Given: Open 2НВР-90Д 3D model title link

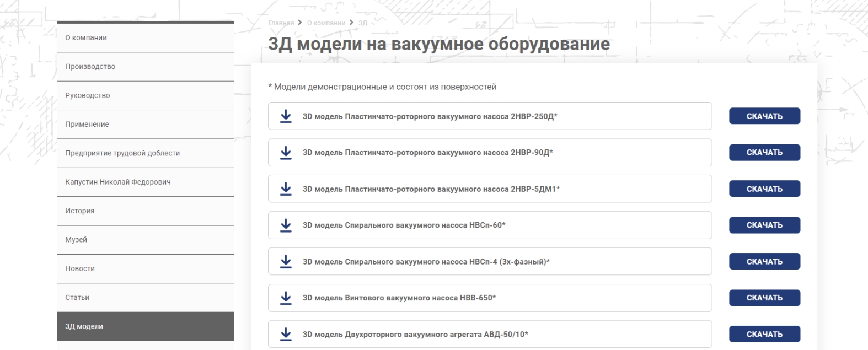Looking at the screenshot, I should click(x=427, y=153).
